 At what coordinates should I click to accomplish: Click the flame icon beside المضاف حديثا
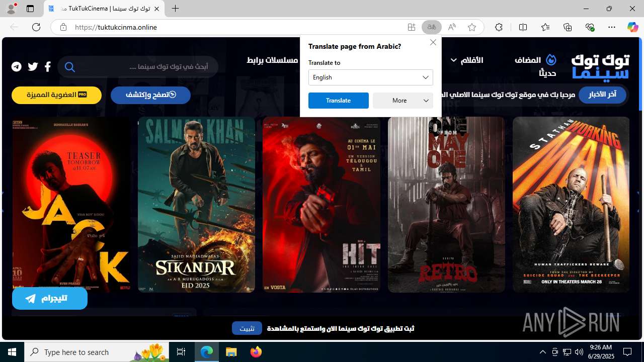coord(551,60)
